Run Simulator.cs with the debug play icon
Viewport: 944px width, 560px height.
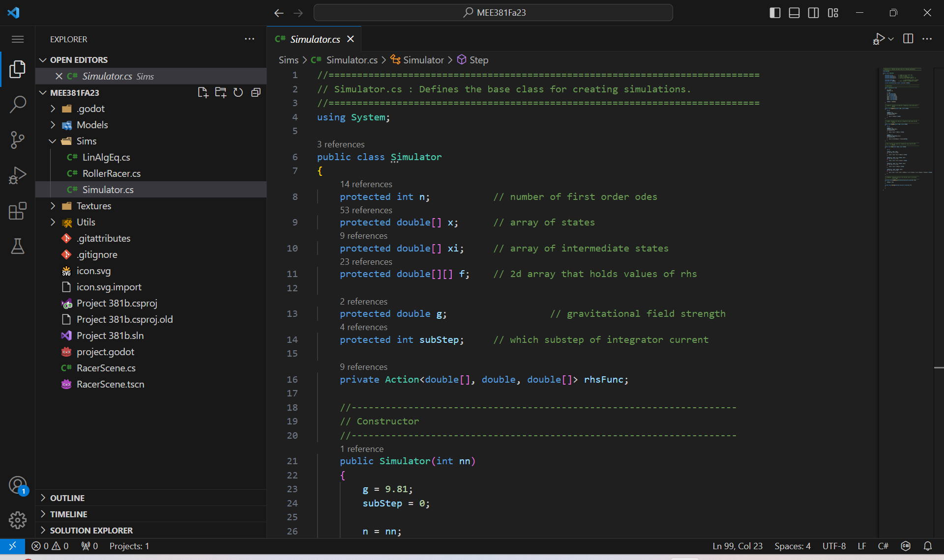coord(880,38)
